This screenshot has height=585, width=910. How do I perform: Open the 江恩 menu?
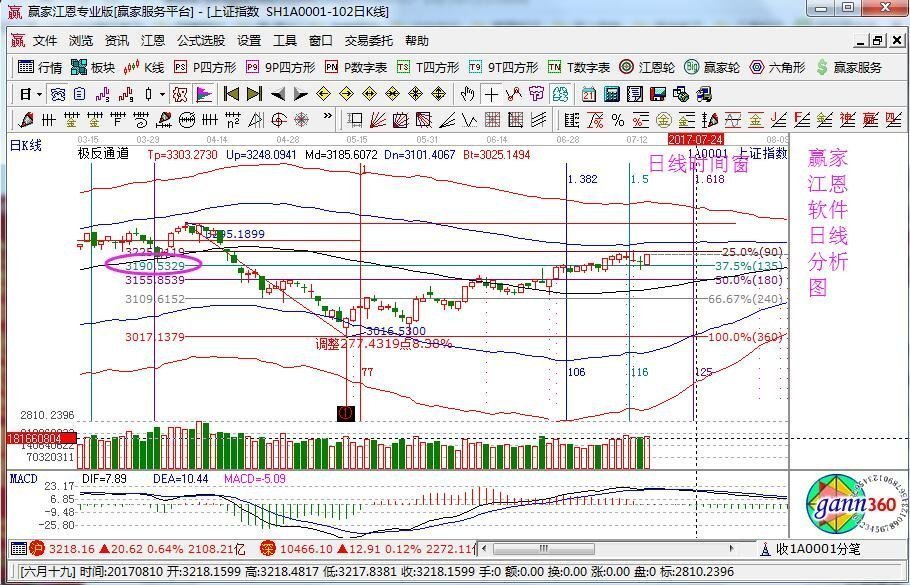pos(153,41)
